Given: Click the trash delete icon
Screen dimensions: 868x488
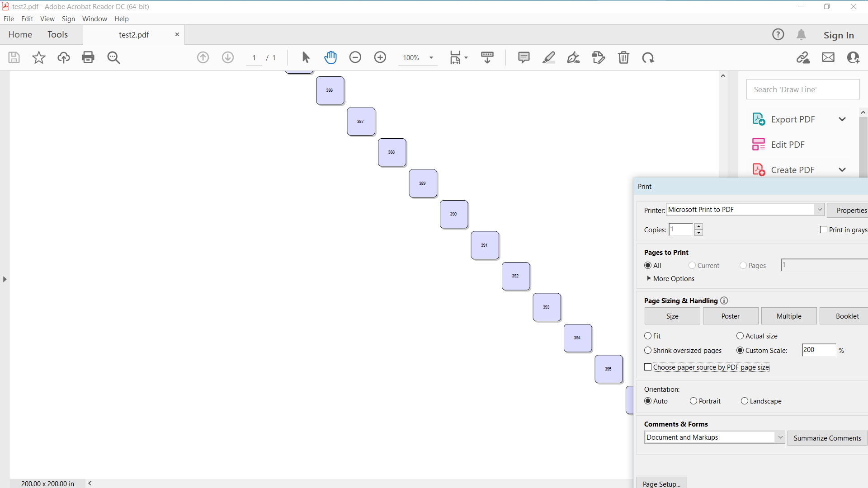Looking at the screenshot, I should (624, 57).
